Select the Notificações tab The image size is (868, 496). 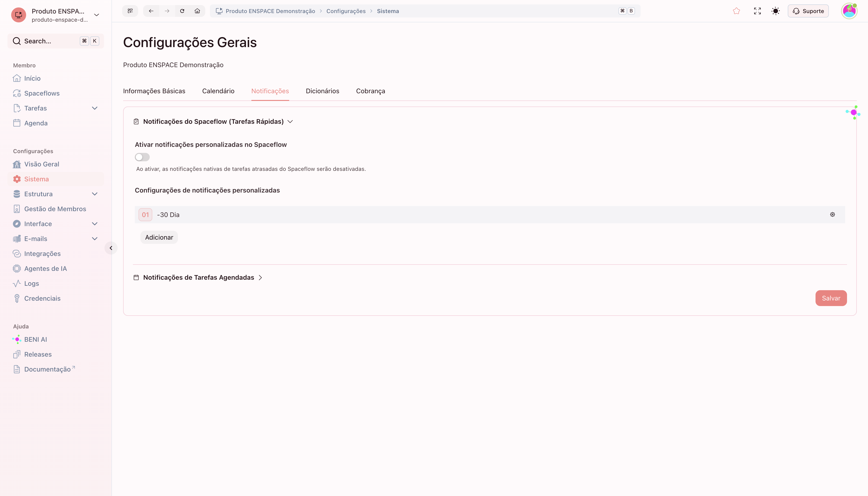click(x=270, y=91)
